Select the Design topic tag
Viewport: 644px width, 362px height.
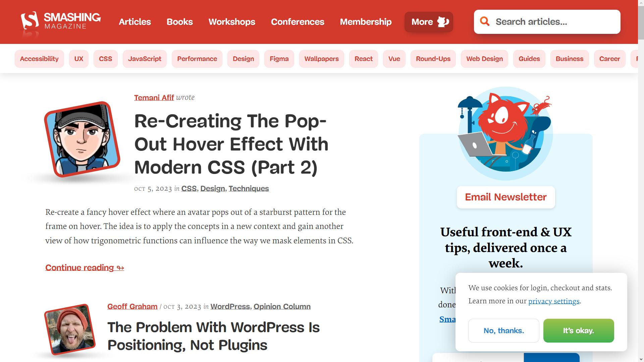(x=243, y=59)
